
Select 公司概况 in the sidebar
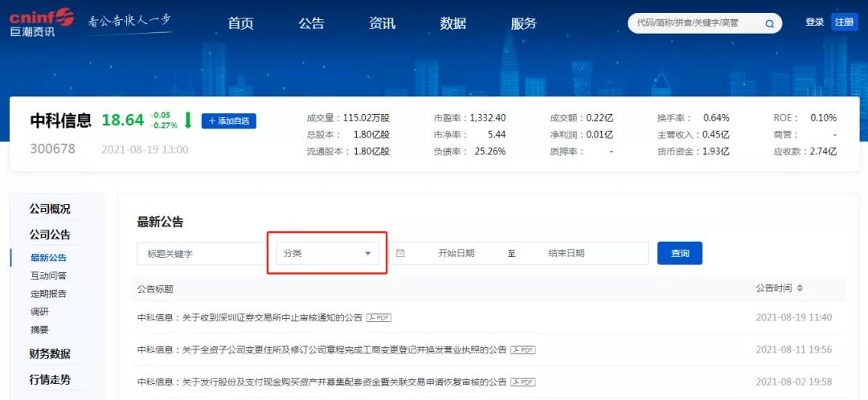(50, 209)
